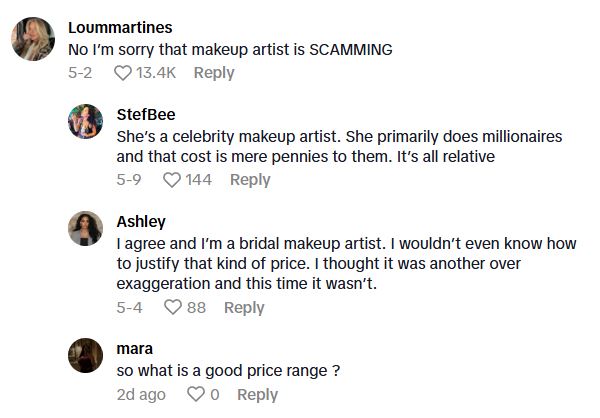
Task: View Ashley's profile photo
Action: 85,230
